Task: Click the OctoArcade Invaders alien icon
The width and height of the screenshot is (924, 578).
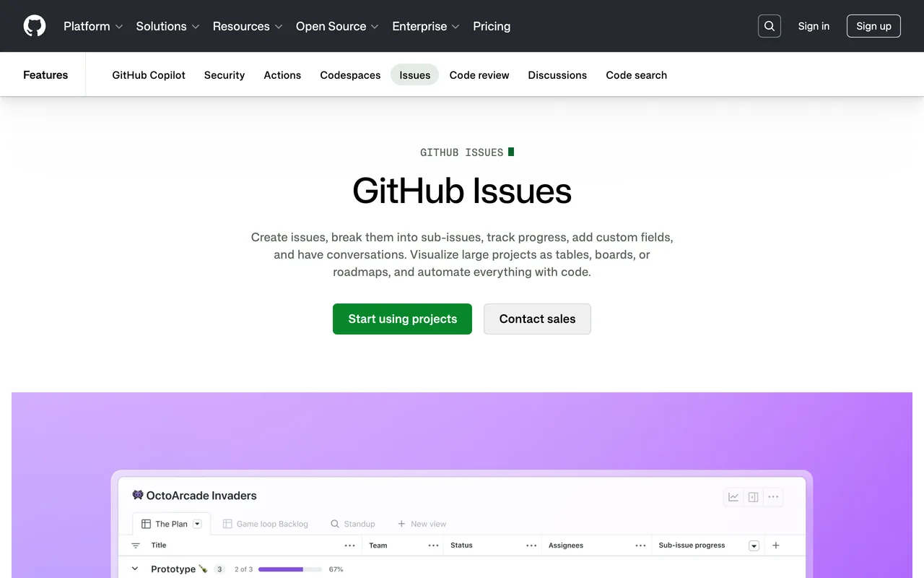Action: pos(138,495)
